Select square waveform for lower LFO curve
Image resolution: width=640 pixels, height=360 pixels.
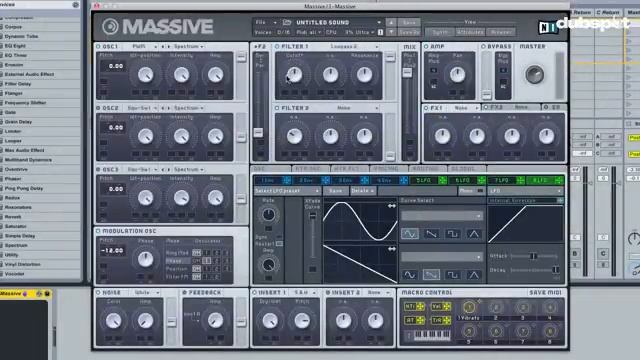click(453, 275)
